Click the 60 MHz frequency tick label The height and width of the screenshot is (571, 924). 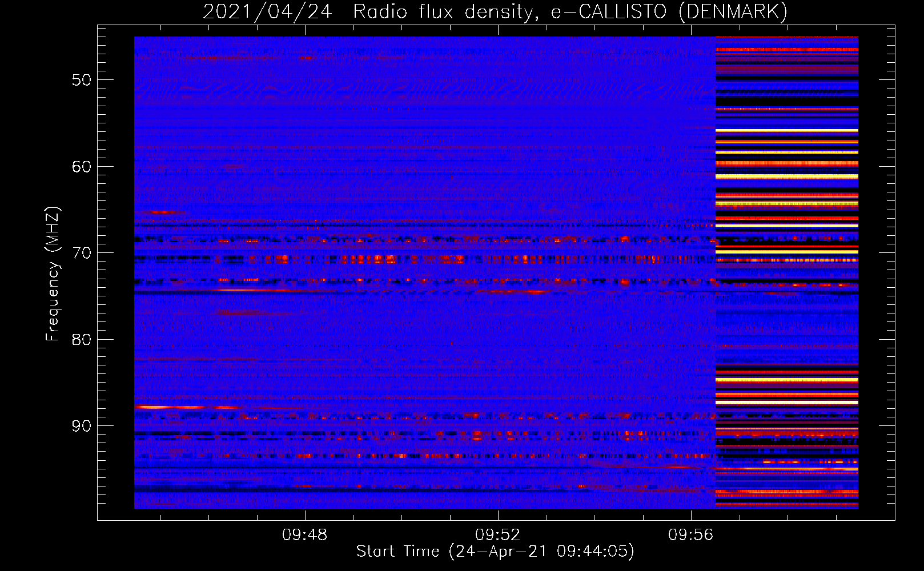pos(82,167)
